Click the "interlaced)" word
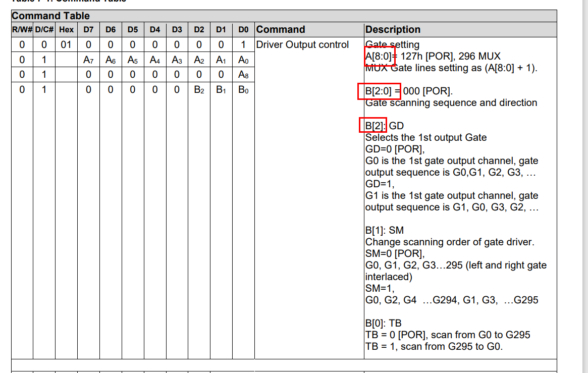 point(389,277)
